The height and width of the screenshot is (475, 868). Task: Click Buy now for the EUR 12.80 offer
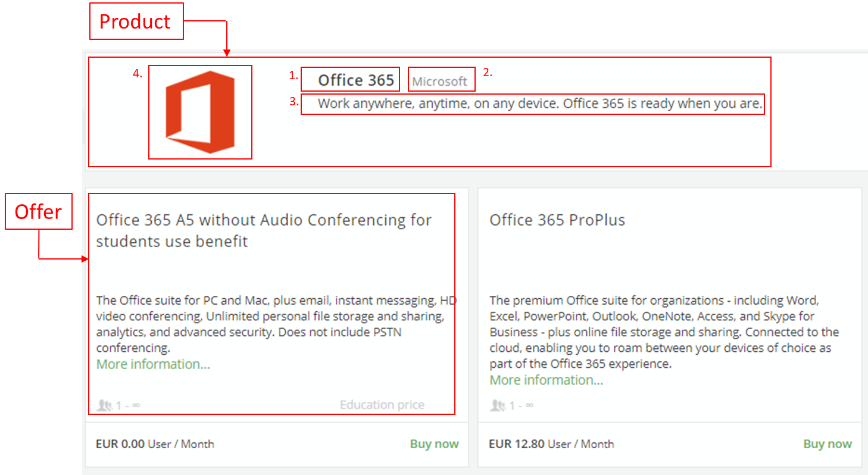(x=828, y=444)
